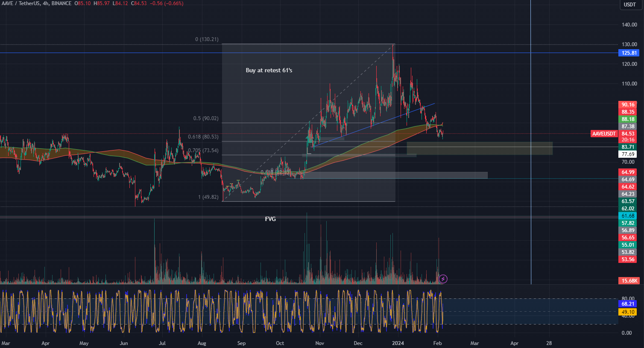This screenshot has height=348, width=644.
Task: Open the USDT currency selector
Action: [630, 5]
